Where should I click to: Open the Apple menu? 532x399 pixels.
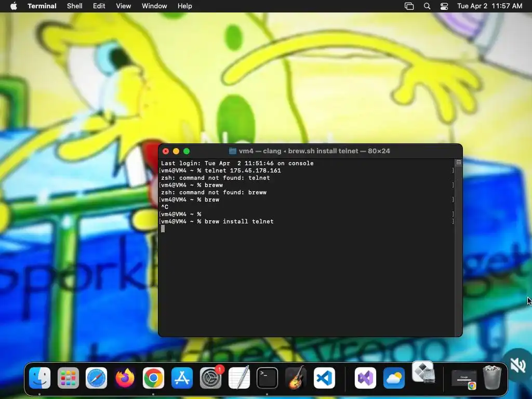[x=14, y=6]
